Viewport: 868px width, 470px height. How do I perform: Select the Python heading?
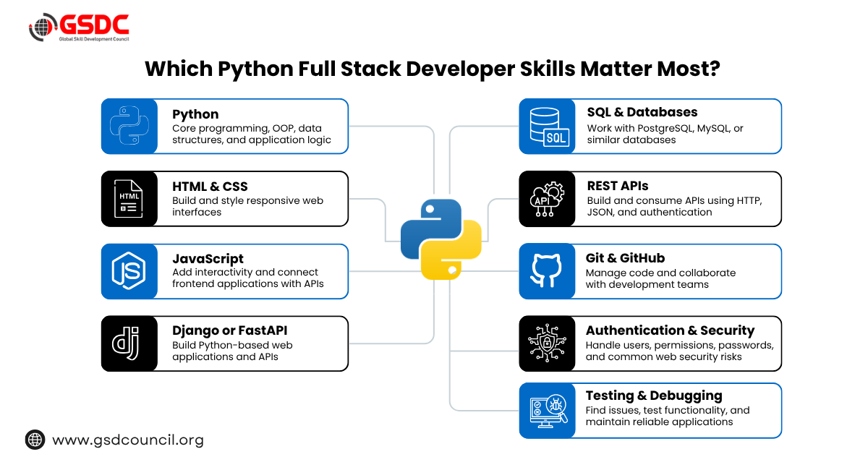coord(195,114)
